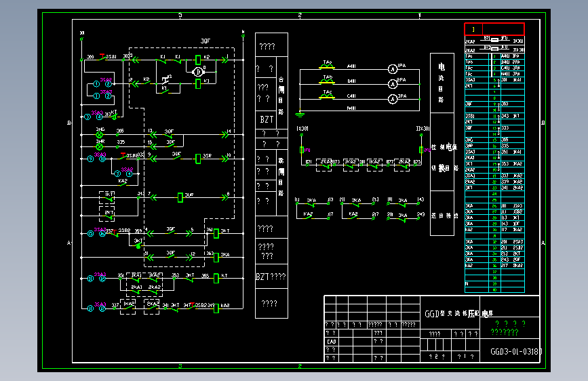Click the 1PA ammeter symbol
Screen dimensions: 588x381
coord(392,69)
